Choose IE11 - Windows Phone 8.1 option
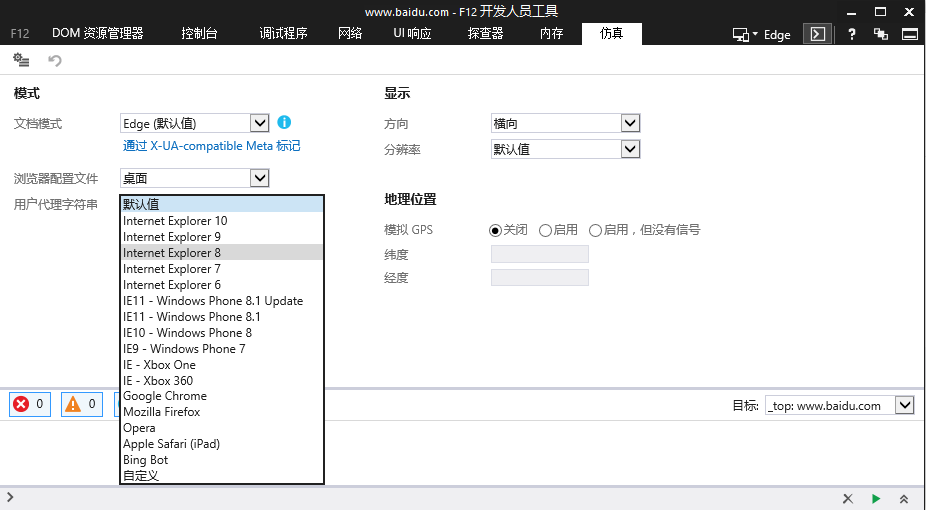Viewport: 926px width, 510px height. (222, 316)
